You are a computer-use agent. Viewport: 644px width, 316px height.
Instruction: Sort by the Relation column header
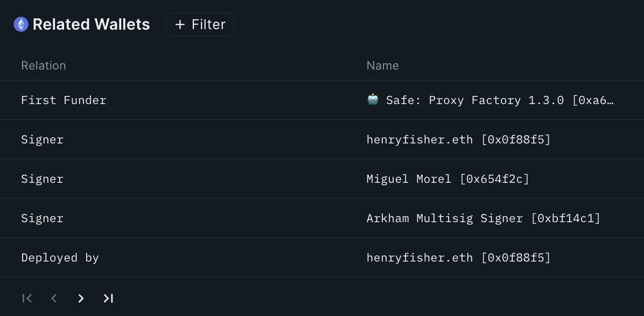coord(44,66)
